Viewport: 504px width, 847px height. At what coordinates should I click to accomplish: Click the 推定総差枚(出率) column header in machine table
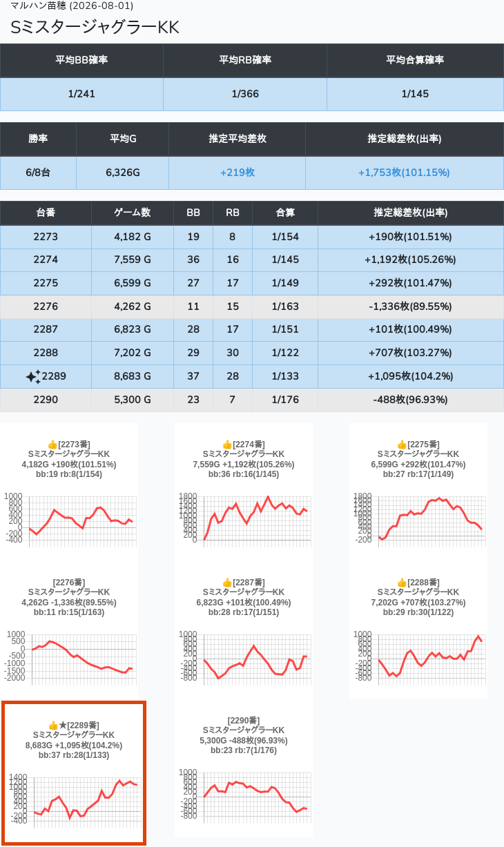pos(411,213)
